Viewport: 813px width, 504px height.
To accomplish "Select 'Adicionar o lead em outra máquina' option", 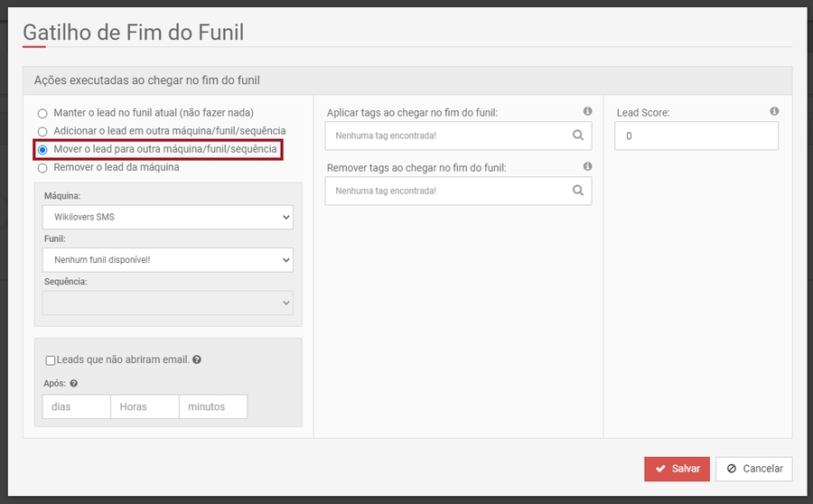I will pyautogui.click(x=42, y=132).
